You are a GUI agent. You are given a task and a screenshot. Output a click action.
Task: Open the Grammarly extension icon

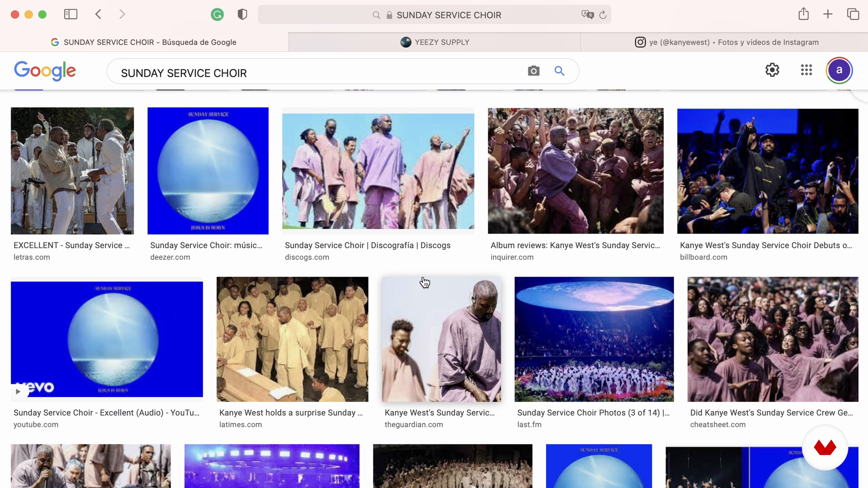point(217,14)
